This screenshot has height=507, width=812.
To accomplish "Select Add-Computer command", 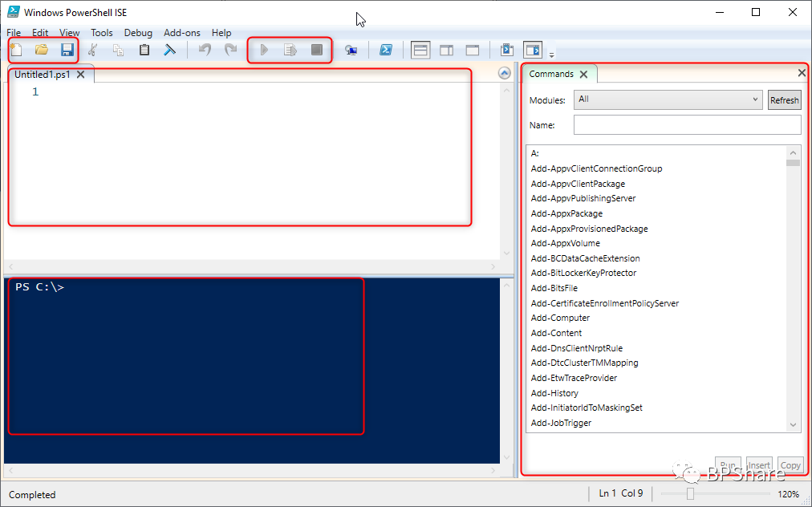I will click(560, 318).
